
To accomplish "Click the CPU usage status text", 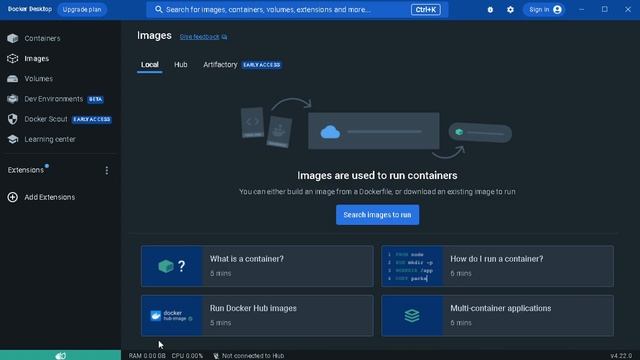I will pyautogui.click(x=187, y=356).
